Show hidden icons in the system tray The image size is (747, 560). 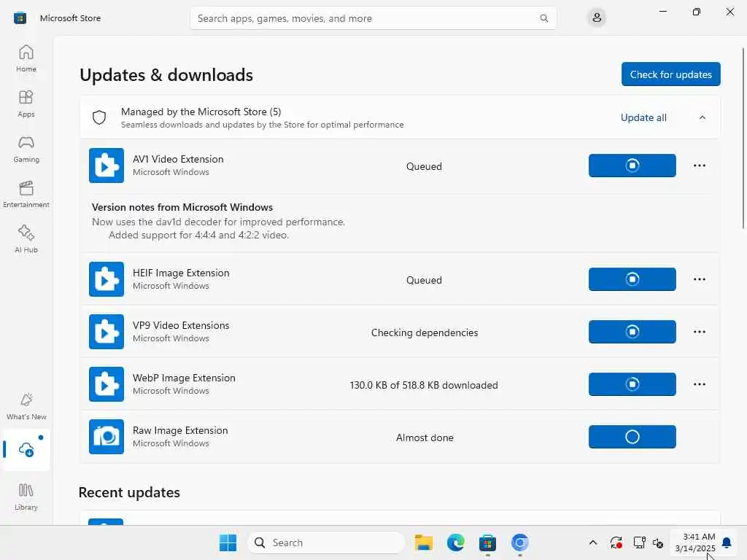tap(592, 542)
